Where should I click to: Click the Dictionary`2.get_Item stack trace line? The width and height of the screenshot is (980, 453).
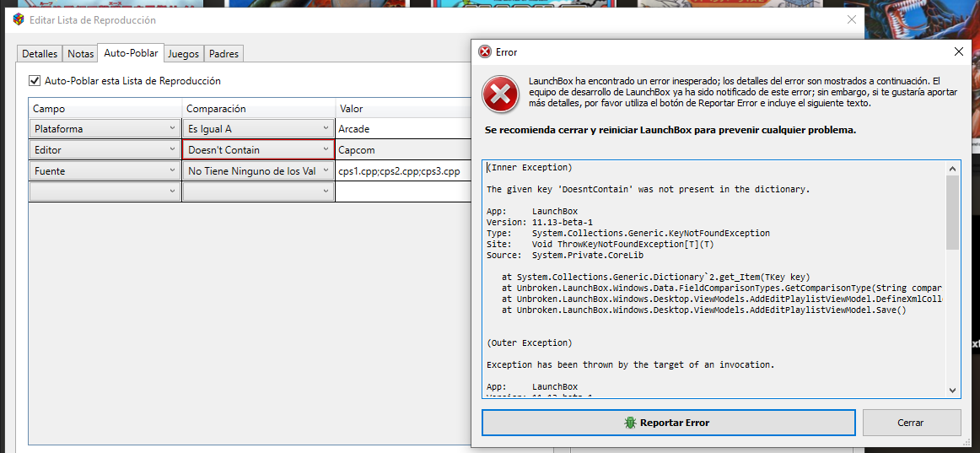click(x=656, y=277)
